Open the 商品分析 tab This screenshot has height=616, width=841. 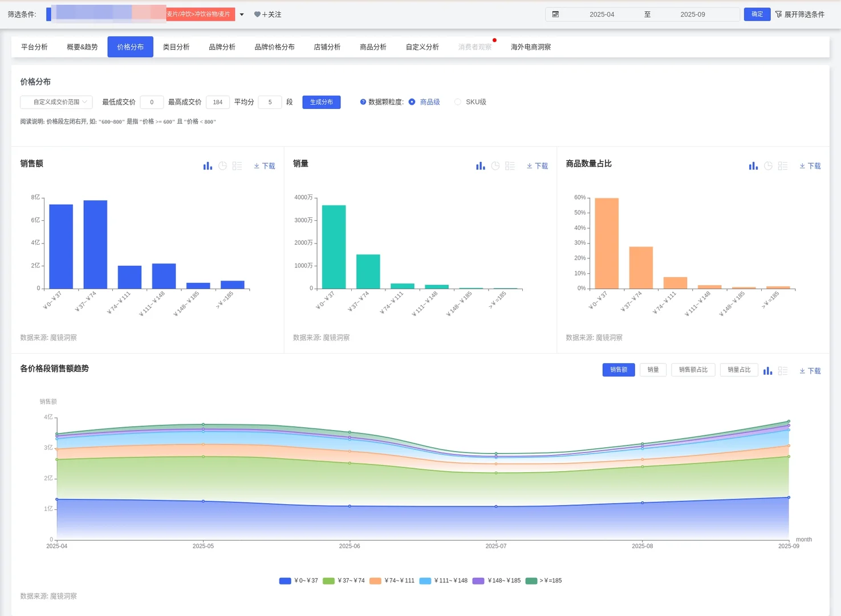pyautogui.click(x=373, y=47)
